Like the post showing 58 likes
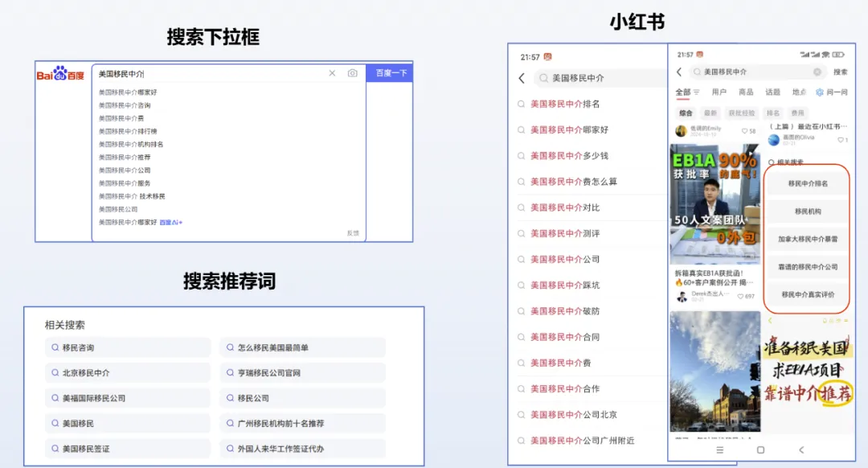The height and width of the screenshot is (468, 868). tap(744, 131)
